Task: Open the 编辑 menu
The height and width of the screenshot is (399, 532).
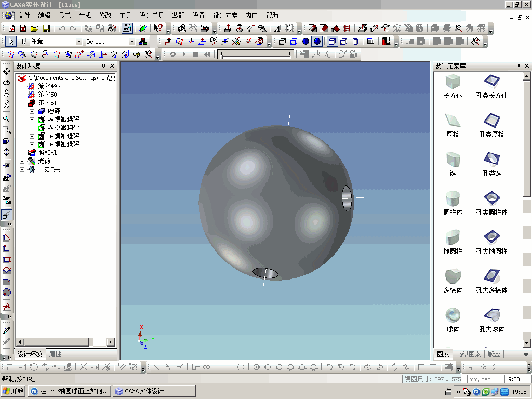Action: click(44, 16)
